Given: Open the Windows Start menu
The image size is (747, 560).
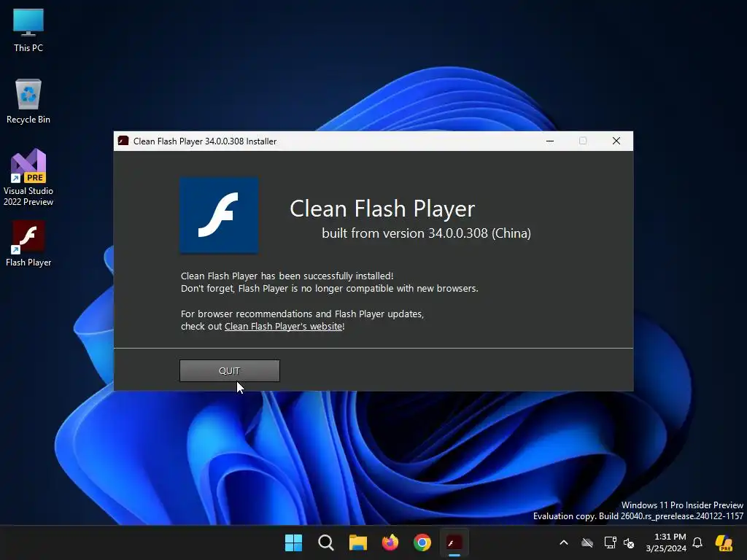Looking at the screenshot, I should 293,542.
